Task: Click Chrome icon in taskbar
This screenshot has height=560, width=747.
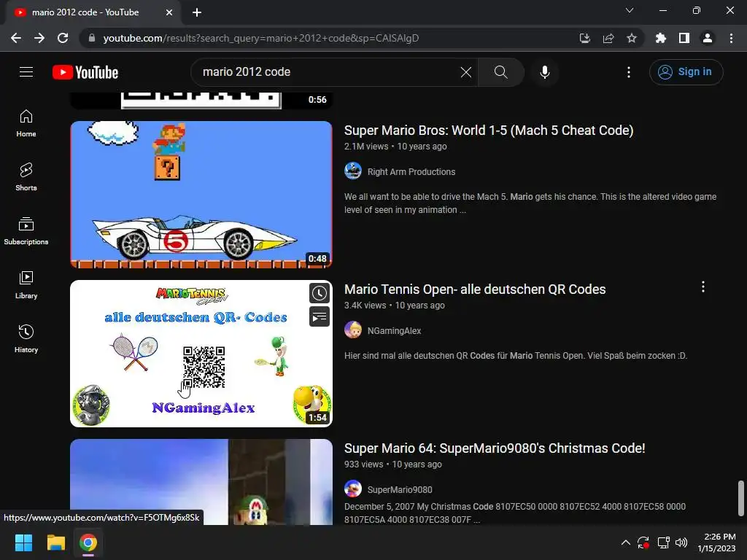Action: click(88, 542)
